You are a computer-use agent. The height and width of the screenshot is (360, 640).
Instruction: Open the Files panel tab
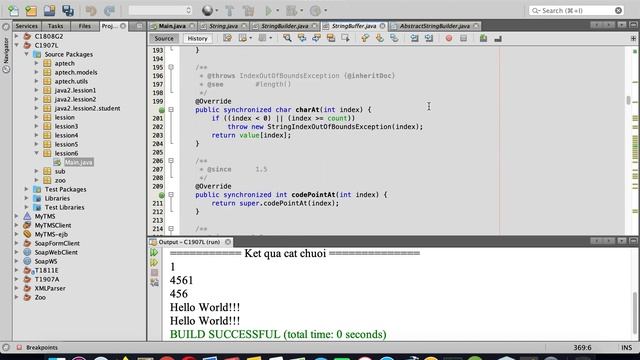[84, 26]
